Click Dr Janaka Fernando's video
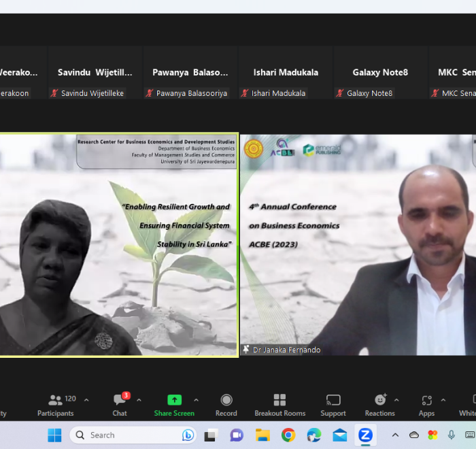Screen dimensions: 476x449 tap(358, 245)
